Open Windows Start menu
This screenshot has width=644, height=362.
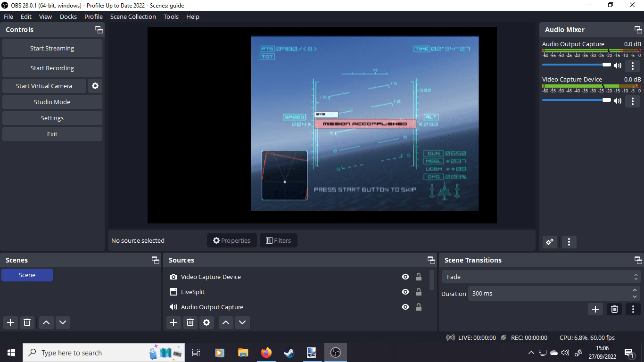click(11, 353)
